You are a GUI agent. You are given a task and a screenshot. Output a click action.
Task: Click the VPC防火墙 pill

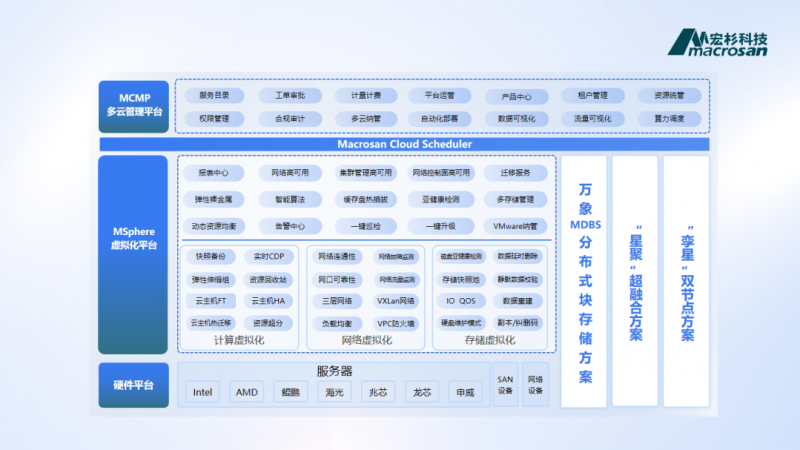[396, 323]
